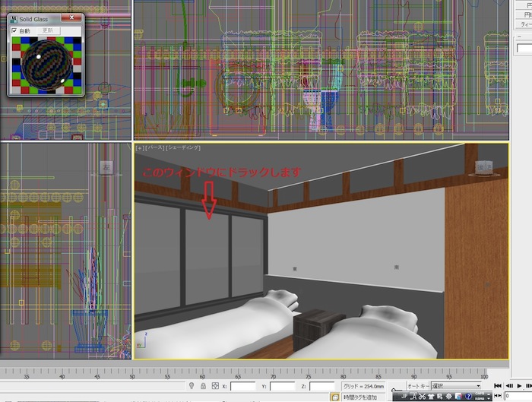Toggle the selection lock padlock icon
This screenshot has width=532, height=402.
pos(203,386)
